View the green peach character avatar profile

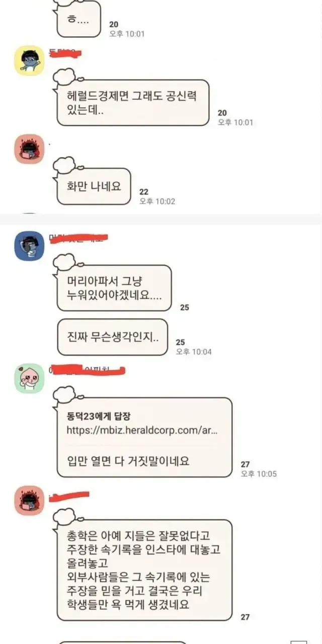point(29,378)
